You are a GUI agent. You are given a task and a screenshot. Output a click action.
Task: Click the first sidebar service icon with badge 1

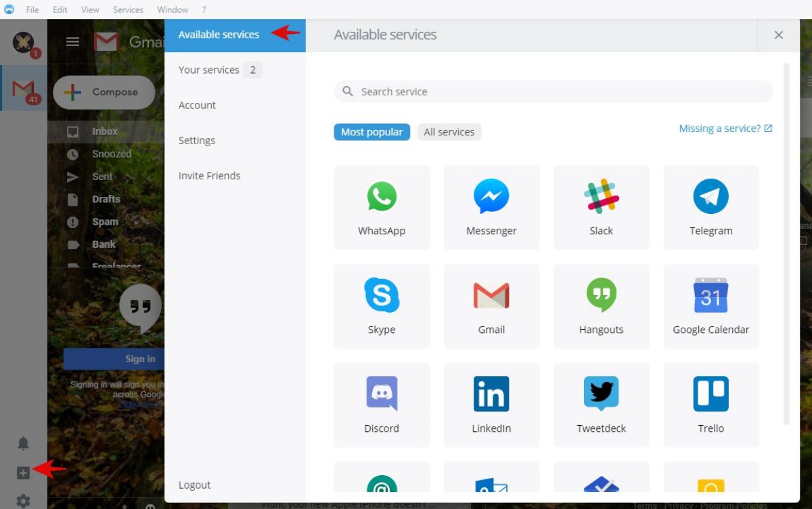(24, 43)
